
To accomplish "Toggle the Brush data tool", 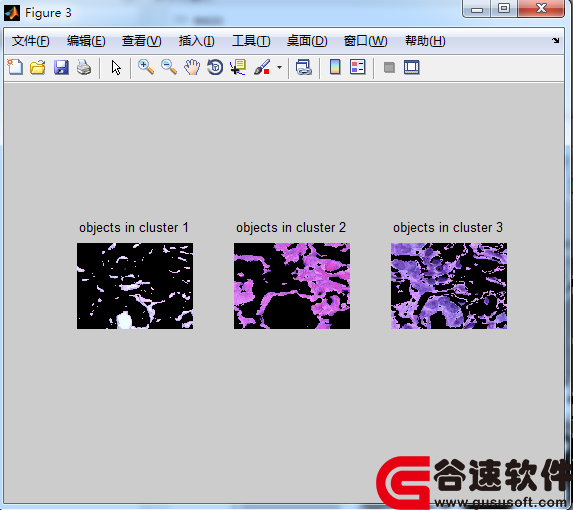I will [x=262, y=68].
